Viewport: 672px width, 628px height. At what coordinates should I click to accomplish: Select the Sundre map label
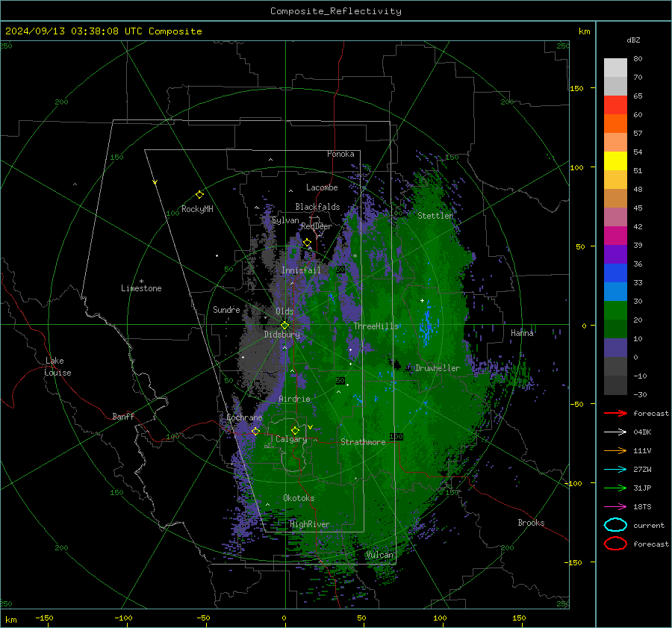click(x=226, y=309)
